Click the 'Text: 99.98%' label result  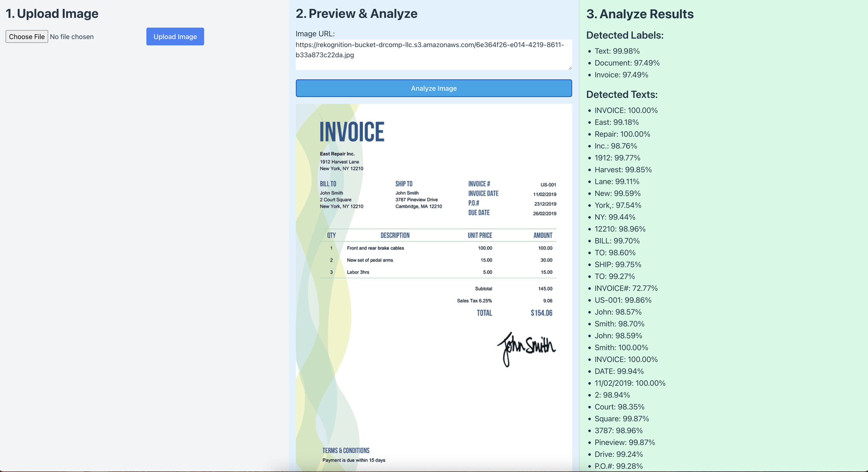pyautogui.click(x=617, y=51)
